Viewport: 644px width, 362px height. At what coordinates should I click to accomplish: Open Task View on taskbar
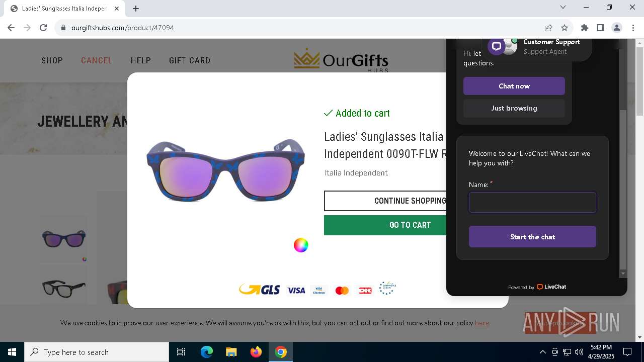point(181,352)
